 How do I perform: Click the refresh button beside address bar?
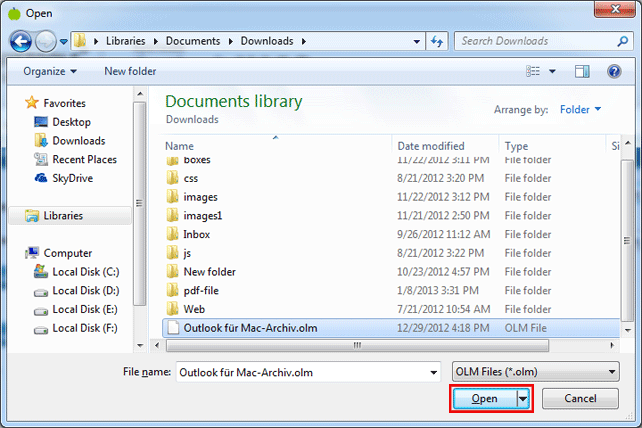437,41
